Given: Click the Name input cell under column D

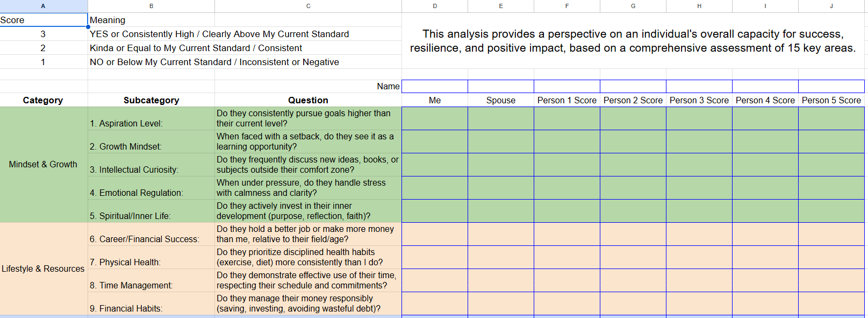Looking at the screenshot, I should click(434, 86).
